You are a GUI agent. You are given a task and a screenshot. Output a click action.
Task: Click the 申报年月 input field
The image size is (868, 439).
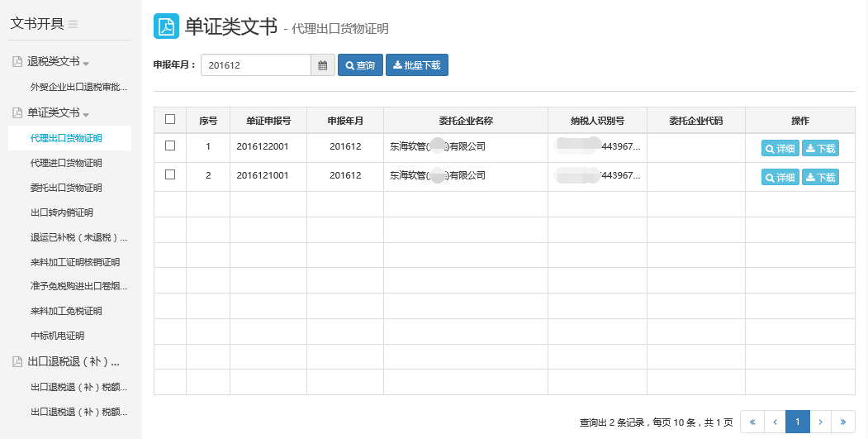256,65
